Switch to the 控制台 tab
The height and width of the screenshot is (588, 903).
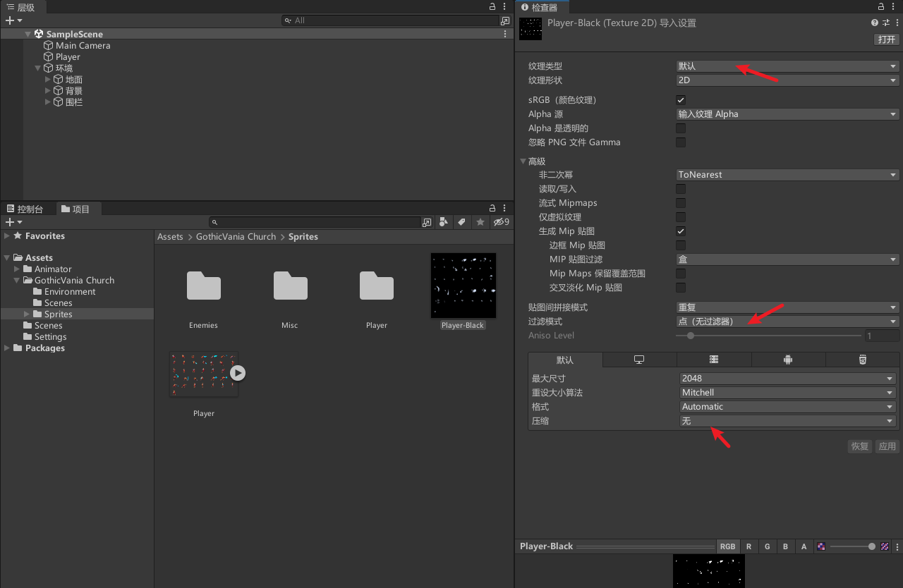pos(25,209)
